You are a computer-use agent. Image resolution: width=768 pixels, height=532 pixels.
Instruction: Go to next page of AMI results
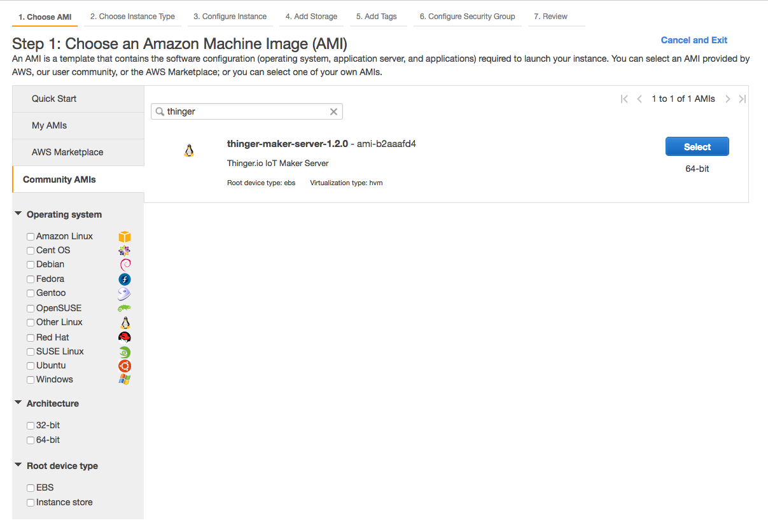click(x=728, y=99)
